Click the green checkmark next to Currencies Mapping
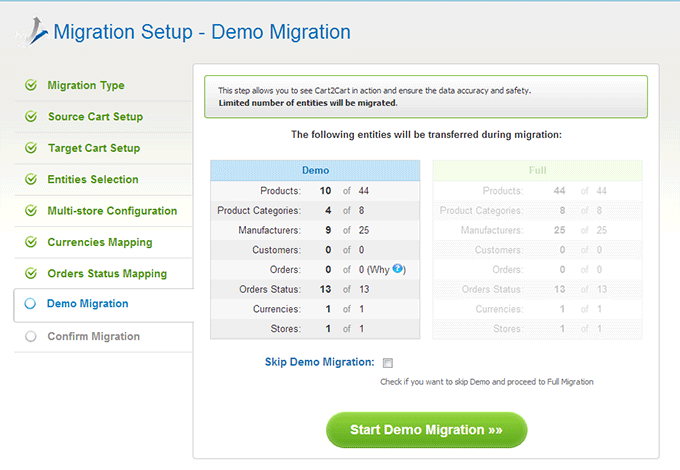Screen dimensions: 680x470 pos(31,242)
